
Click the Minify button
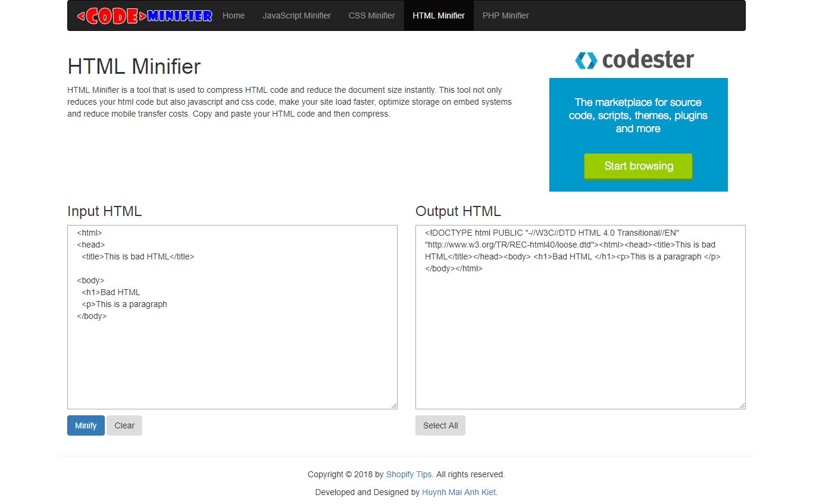(86, 425)
